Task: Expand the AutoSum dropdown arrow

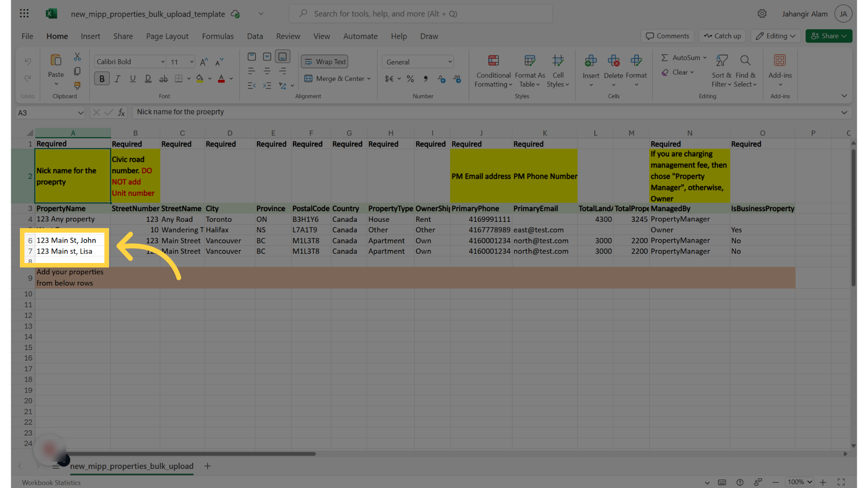Action: 705,58
